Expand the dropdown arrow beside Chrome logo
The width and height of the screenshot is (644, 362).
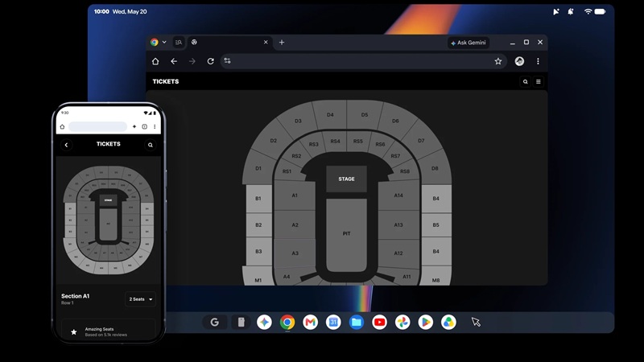point(164,42)
